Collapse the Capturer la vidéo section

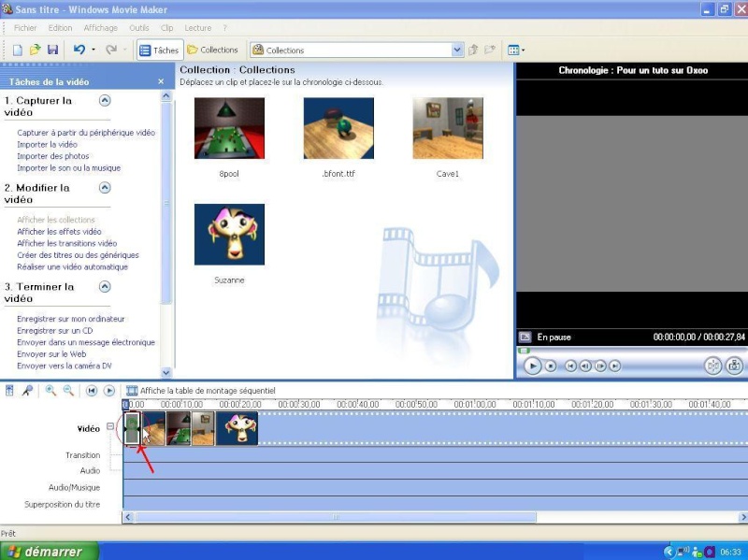tap(105, 100)
